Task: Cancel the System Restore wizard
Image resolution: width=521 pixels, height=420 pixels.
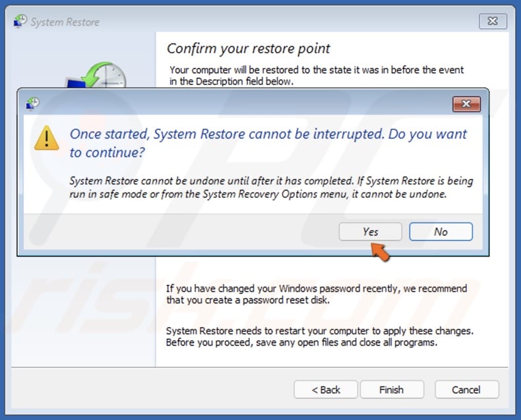Action: pyautogui.click(x=466, y=390)
